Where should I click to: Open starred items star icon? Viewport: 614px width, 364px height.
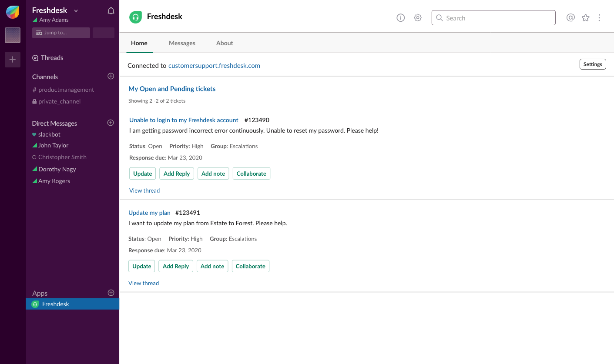coord(586,18)
